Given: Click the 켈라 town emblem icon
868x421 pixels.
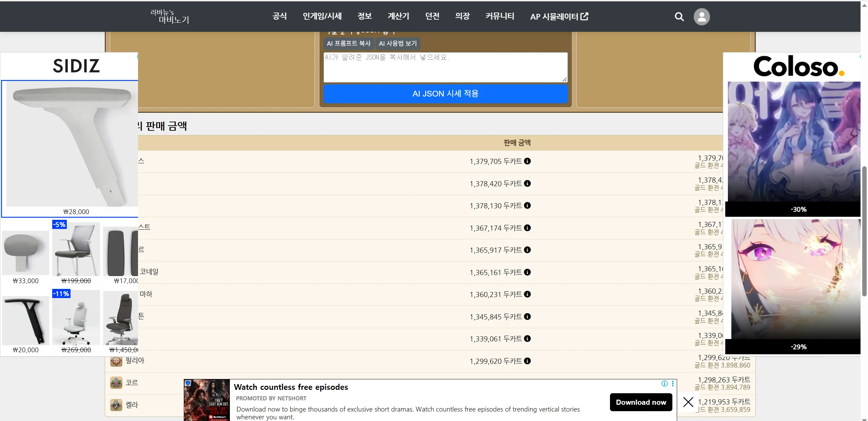Looking at the screenshot, I should coord(116,405).
